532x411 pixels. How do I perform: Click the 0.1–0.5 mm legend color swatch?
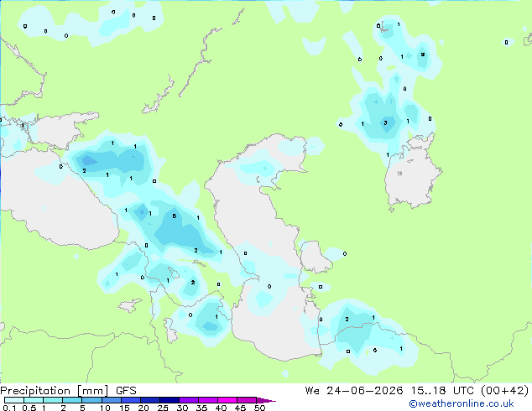[x=14, y=400]
